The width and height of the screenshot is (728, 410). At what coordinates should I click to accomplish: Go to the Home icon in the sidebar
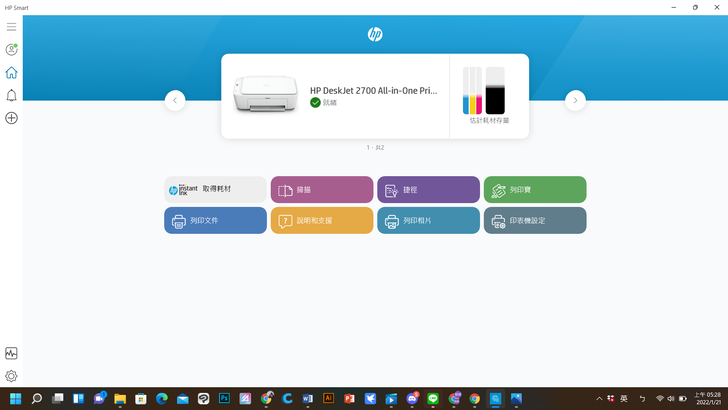(x=12, y=72)
